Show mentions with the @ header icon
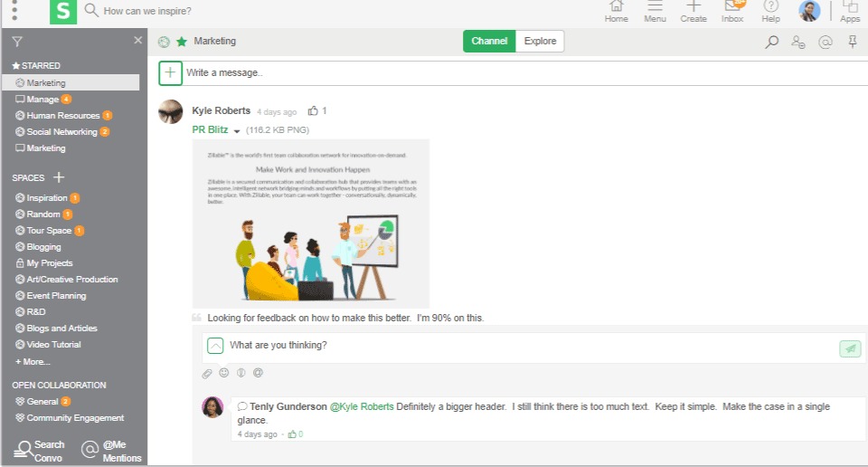Viewport: 868px width, 467px height. coord(825,43)
